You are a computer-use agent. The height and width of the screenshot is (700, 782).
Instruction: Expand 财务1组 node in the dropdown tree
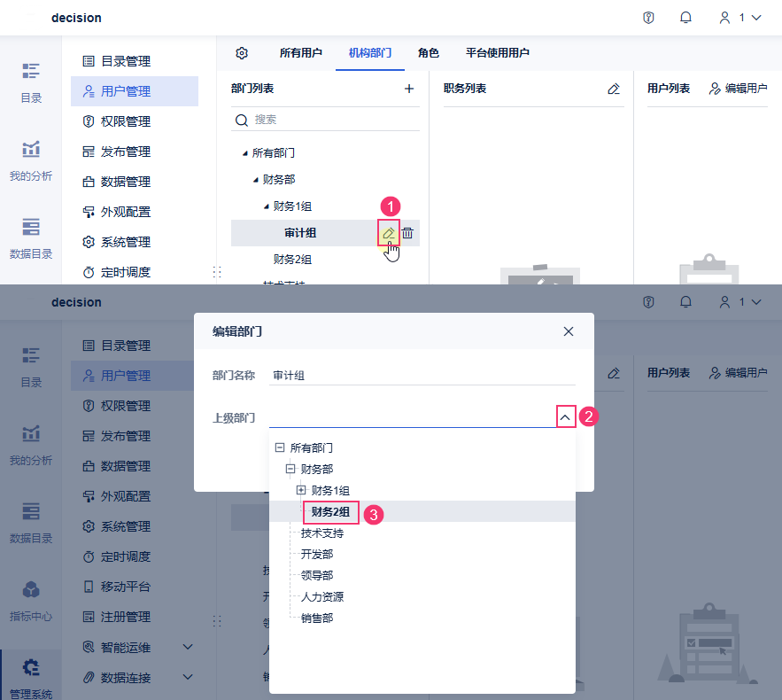pyautogui.click(x=301, y=490)
